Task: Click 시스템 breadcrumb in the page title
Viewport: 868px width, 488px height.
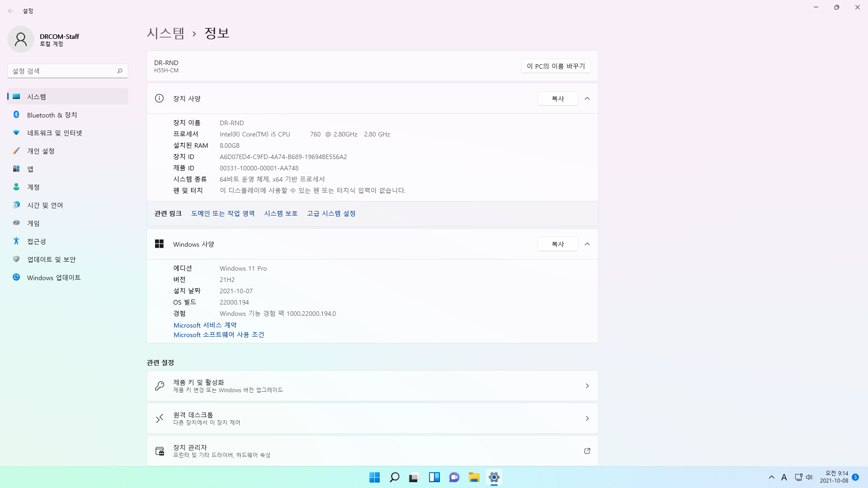Action: pyautogui.click(x=165, y=33)
